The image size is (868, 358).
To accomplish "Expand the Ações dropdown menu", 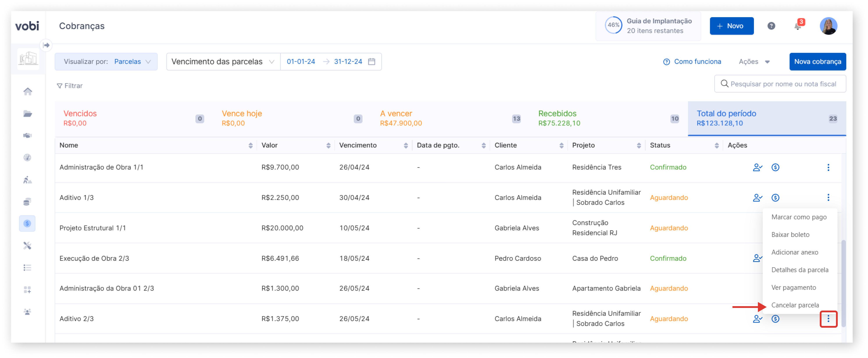I will pyautogui.click(x=754, y=62).
